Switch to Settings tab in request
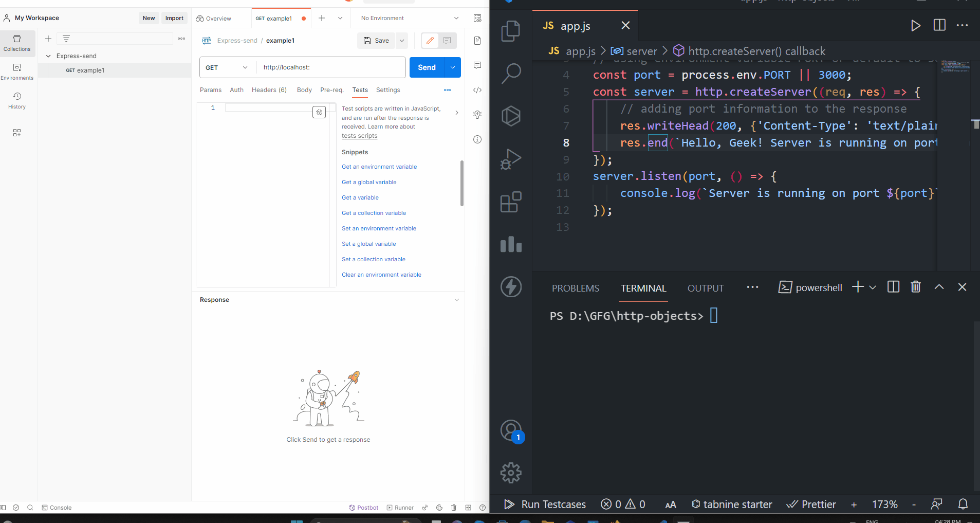The width and height of the screenshot is (980, 523). tap(388, 90)
